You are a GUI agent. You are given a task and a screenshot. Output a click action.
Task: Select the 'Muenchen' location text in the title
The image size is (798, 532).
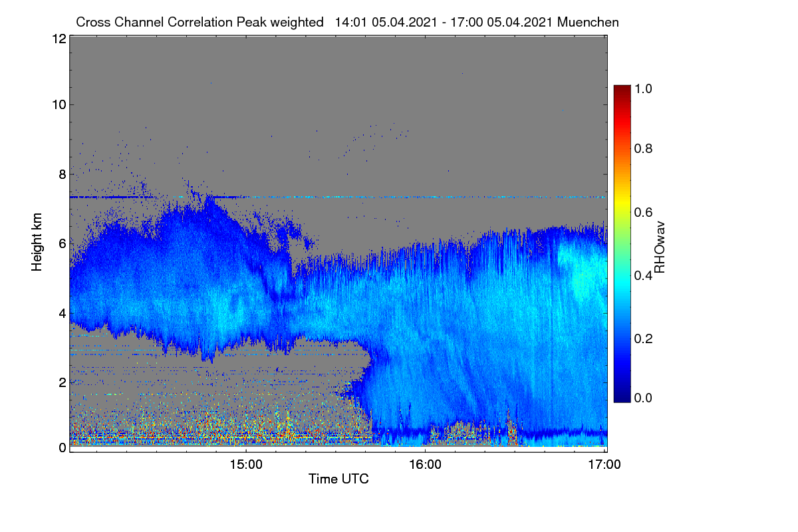click(x=588, y=22)
